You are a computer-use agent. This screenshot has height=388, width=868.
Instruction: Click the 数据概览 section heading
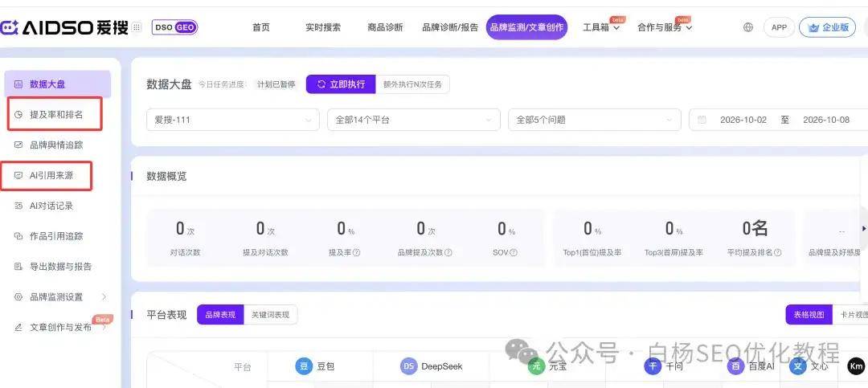(x=166, y=176)
